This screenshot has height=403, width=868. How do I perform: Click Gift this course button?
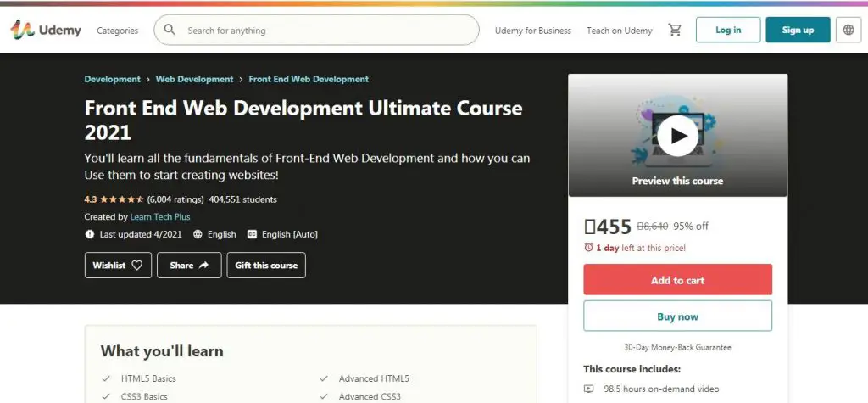pos(265,266)
